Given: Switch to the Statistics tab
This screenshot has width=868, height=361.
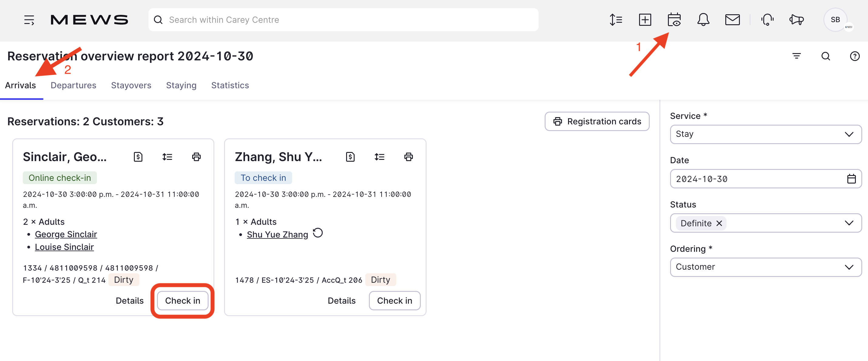Looking at the screenshot, I should [230, 86].
